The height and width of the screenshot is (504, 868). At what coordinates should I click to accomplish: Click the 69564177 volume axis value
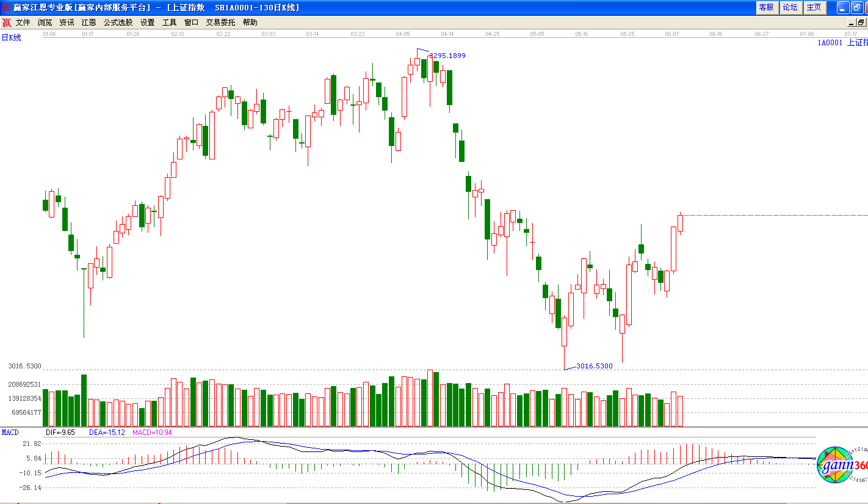(26, 412)
